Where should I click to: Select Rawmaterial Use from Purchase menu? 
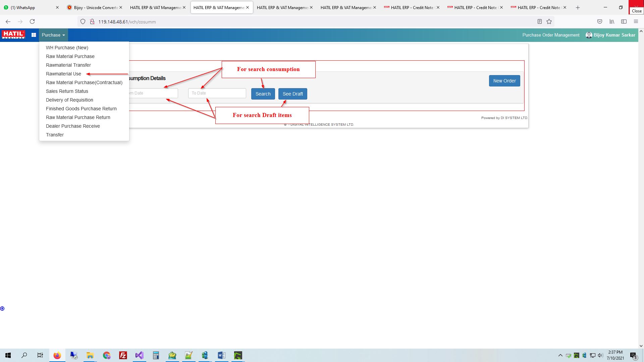click(x=63, y=73)
